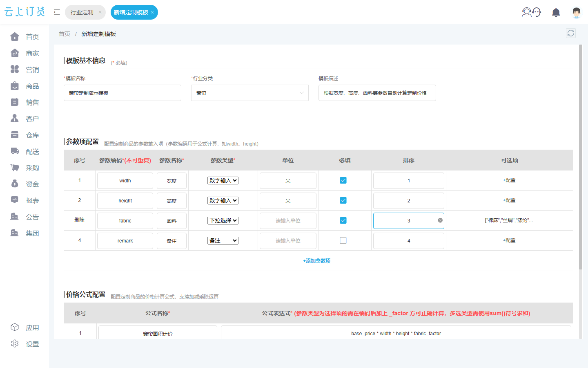
Task: Click the fabric parameter code field
Action: pos(125,221)
